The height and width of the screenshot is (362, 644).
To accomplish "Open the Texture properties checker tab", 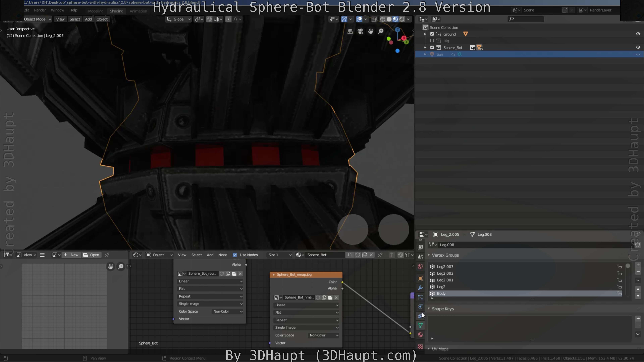I will pyautogui.click(x=420, y=347).
